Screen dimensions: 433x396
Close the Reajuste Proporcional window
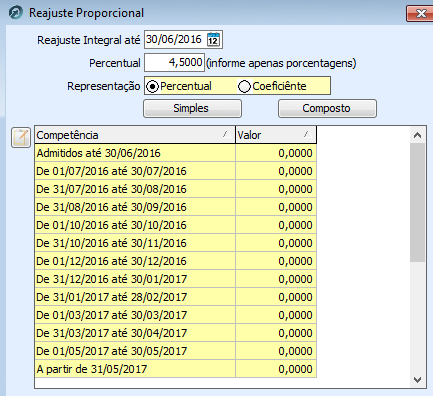click(x=421, y=14)
